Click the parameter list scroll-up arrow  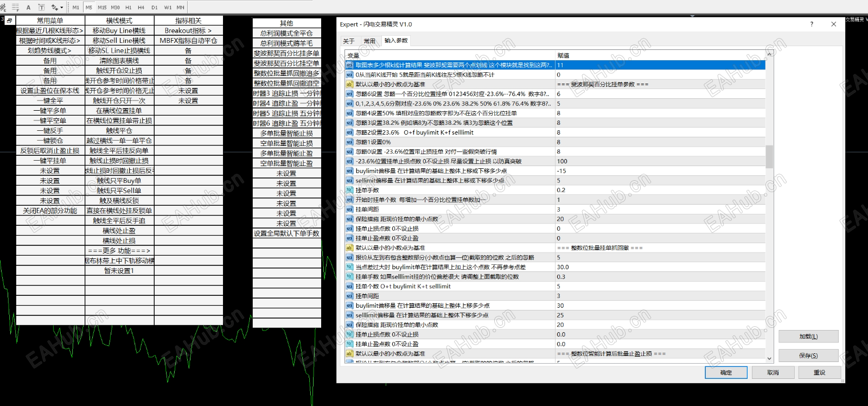point(769,54)
